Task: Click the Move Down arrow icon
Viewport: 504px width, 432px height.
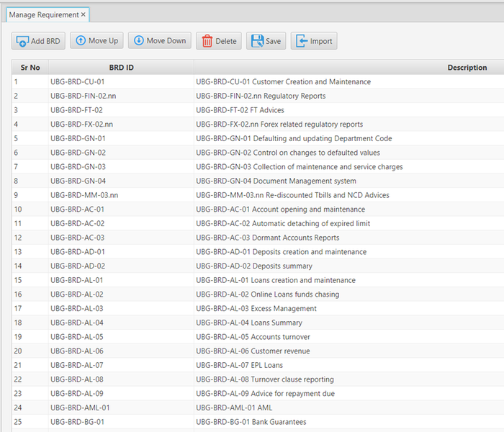Action: click(x=138, y=41)
